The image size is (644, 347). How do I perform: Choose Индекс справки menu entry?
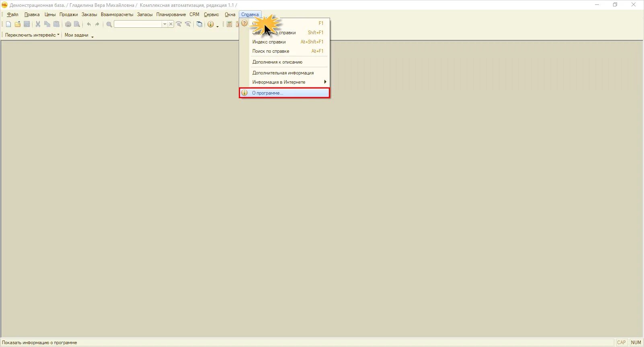point(285,42)
